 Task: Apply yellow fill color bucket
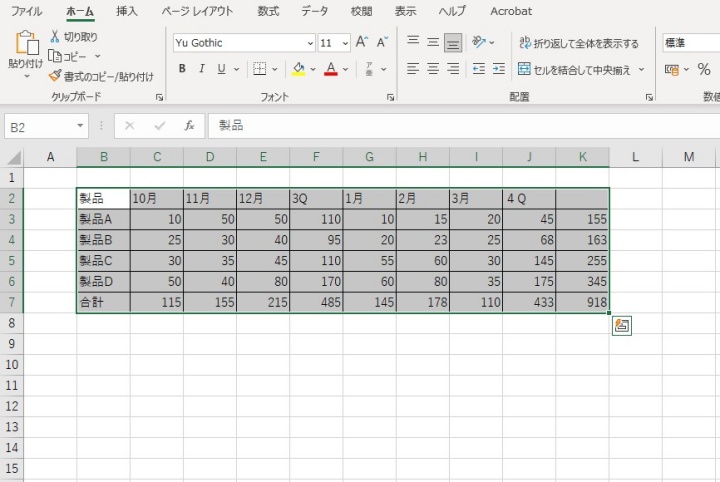point(298,69)
